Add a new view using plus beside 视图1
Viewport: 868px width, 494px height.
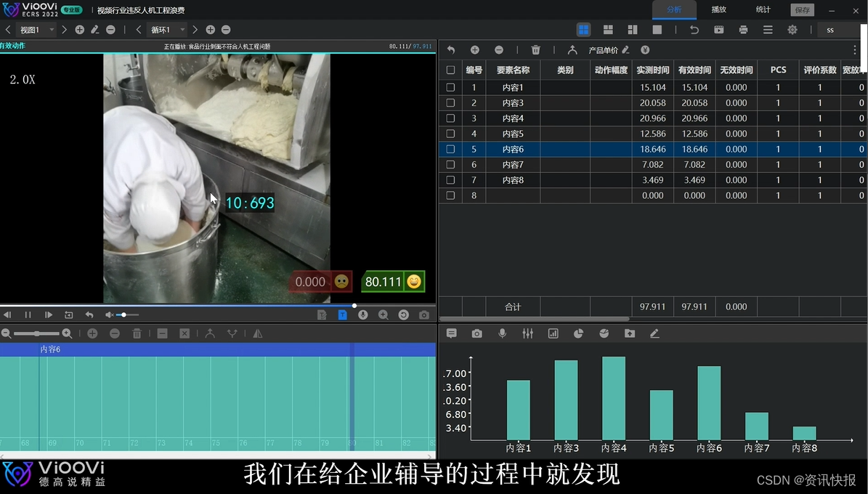(x=80, y=30)
